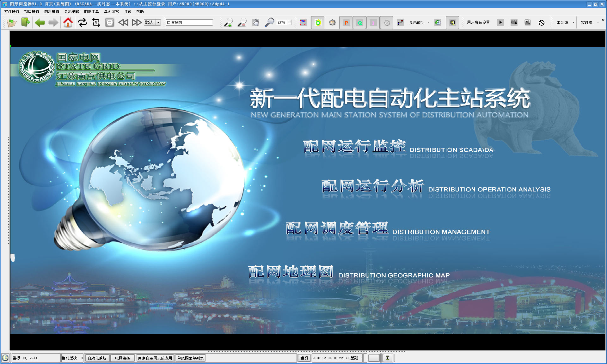This screenshot has width=607, height=364.
Task: Expand the toolbar overflow chevron
Action: click(603, 20)
